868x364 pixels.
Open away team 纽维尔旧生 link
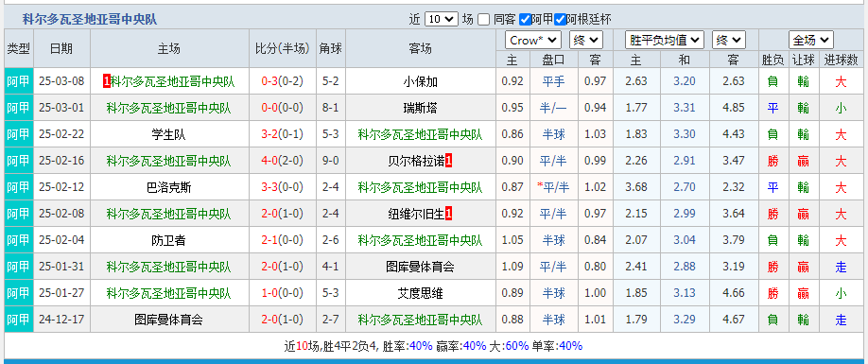pos(416,214)
